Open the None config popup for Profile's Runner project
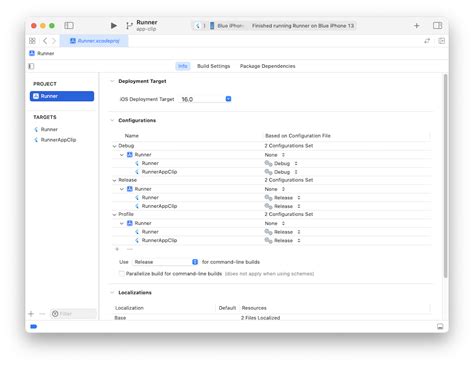 275,223
